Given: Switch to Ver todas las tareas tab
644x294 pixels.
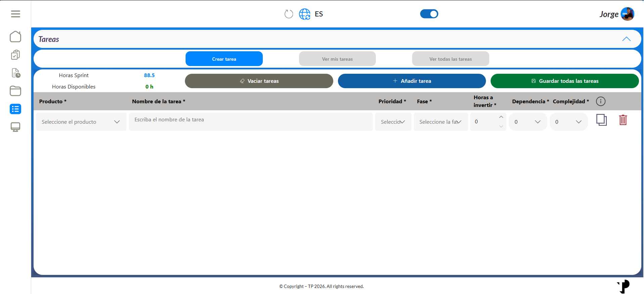Looking at the screenshot, I should pos(451,59).
